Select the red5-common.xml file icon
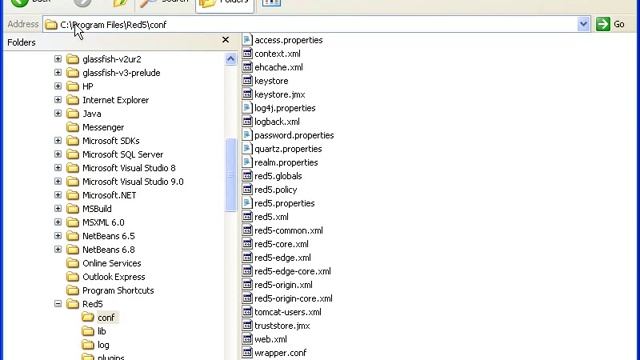This screenshot has height=360, width=640. pos(247,230)
